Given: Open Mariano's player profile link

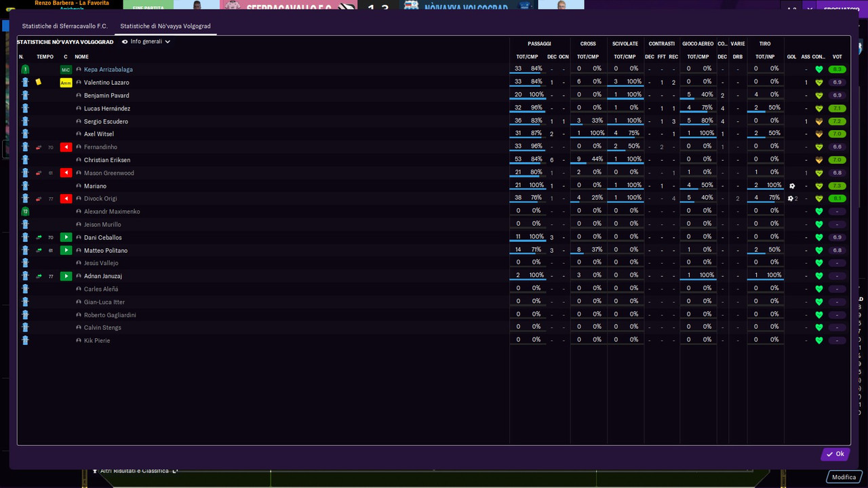Looking at the screenshot, I should [x=95, y=186].
